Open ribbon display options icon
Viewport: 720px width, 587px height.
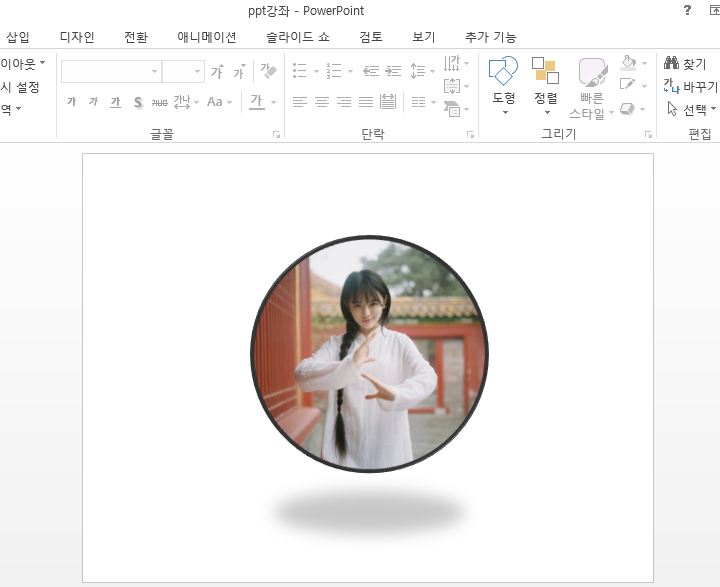coord(714,10)
